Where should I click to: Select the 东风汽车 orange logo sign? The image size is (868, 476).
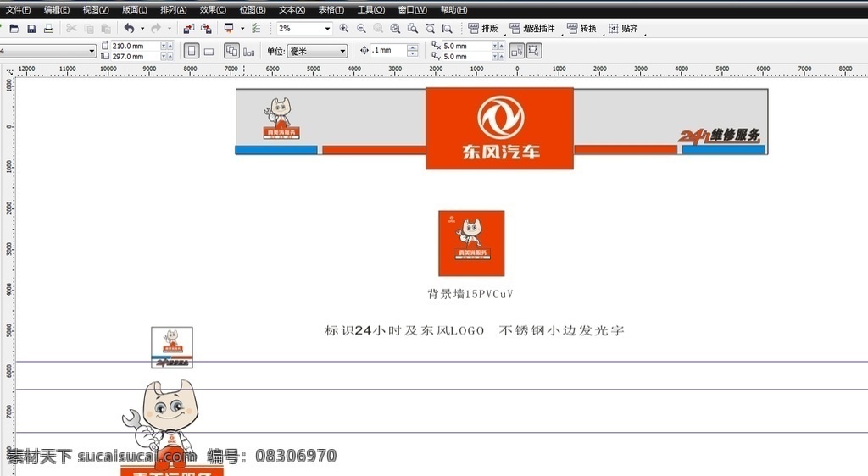[x=499, y=129]
